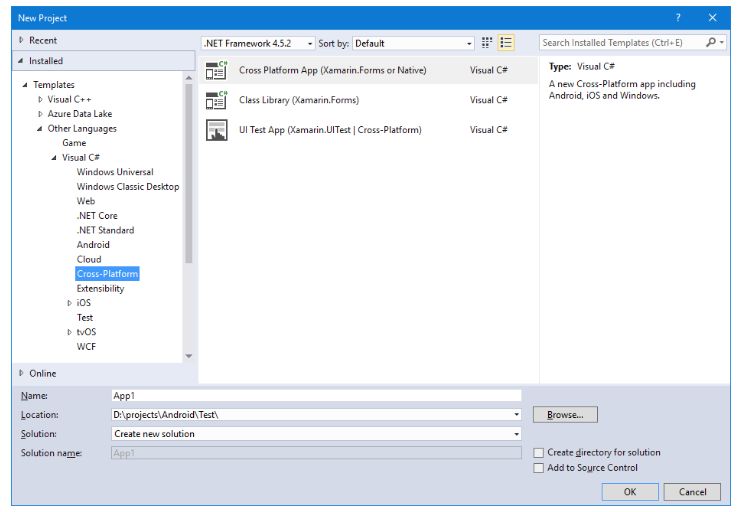
Task: Select the Game category
Action: click(x=74, y=143)
